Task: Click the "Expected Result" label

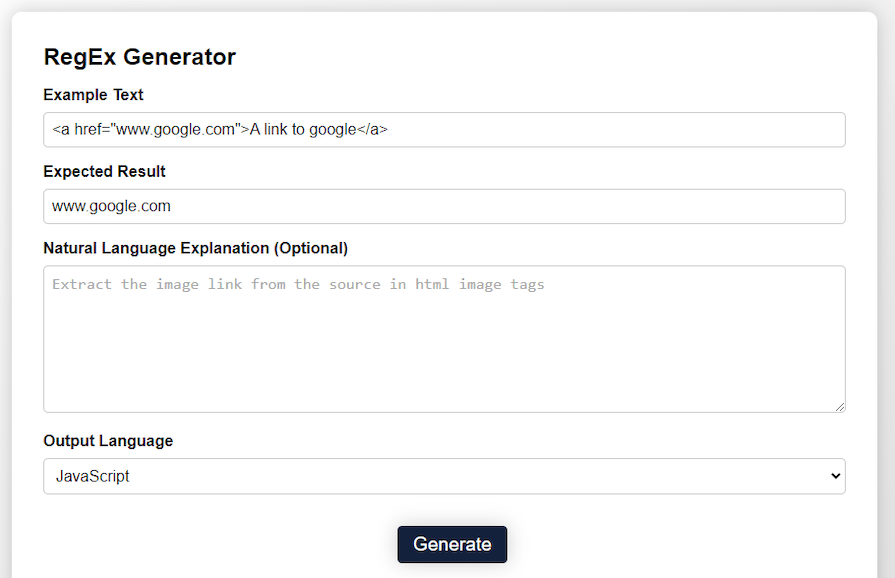Action: point(104,171)
